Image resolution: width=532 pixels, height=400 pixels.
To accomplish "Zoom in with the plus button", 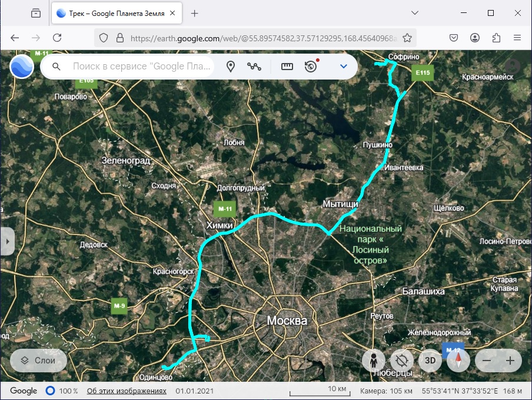I will pyautogui.click(x=510, y=360).
